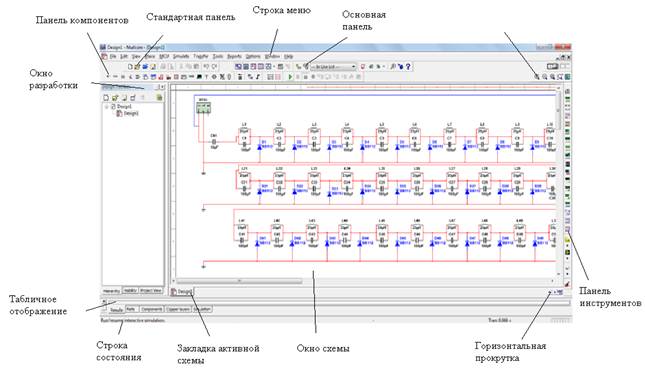Open the In Use List dropdown

(334, 67)
